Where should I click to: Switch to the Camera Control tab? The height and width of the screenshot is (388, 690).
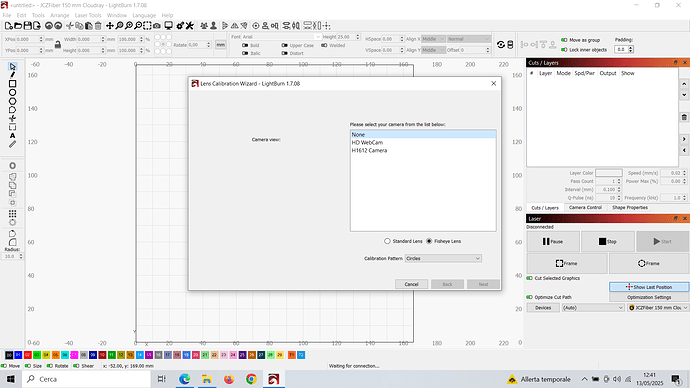(x=585, y=208)
